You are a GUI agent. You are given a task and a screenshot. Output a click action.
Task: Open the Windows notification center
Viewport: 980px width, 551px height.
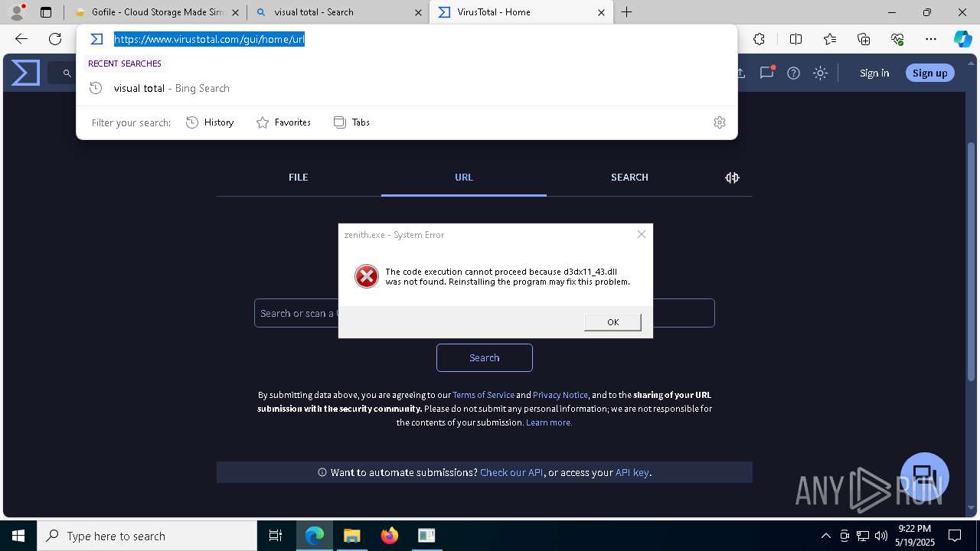coord(955,536)
